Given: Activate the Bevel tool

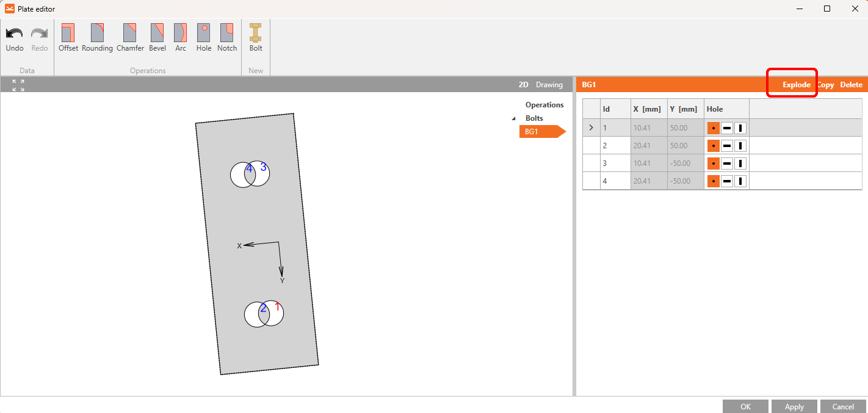Looking at the screenshot, I should [x=157, y=37].
